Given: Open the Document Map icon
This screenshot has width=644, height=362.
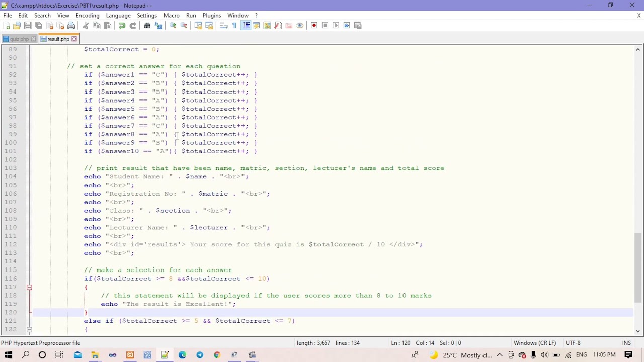Looking at the screenshot, I should 267,26.
